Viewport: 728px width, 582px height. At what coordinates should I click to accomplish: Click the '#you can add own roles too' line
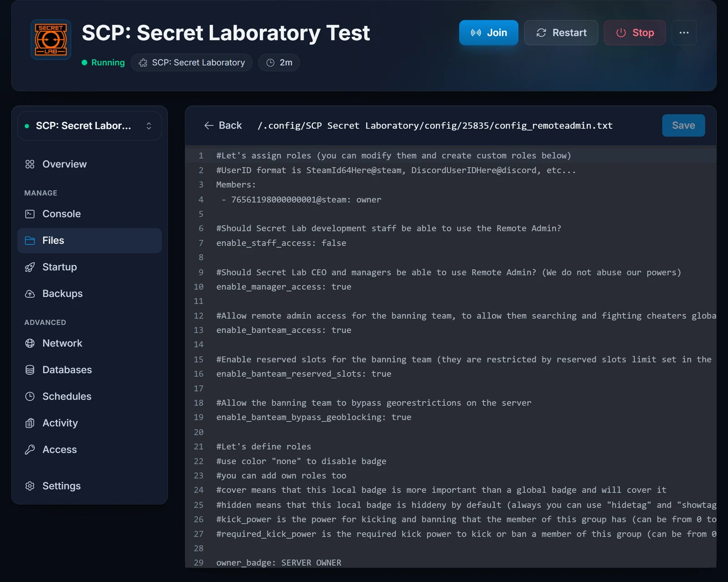(x=281, y=476)
